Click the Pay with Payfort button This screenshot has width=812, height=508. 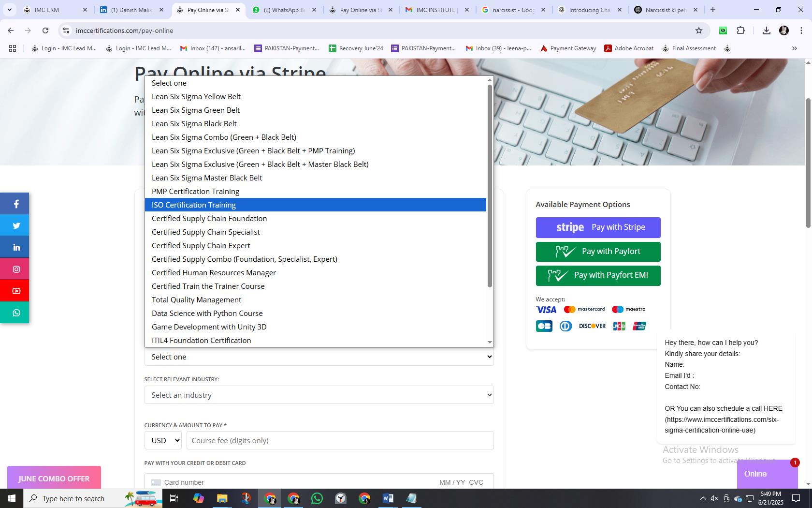598,252
